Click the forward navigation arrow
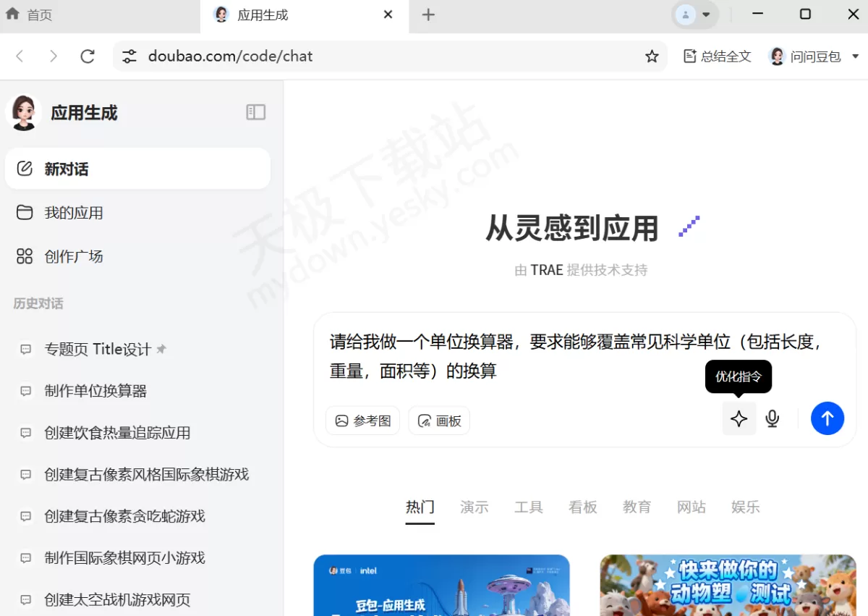This screenshot has width=868, height=616. point(54,56)
